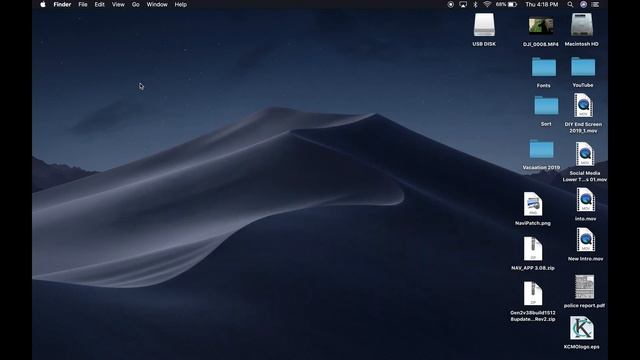Open the Window menu
640x360 pixels.
point(157,4)
